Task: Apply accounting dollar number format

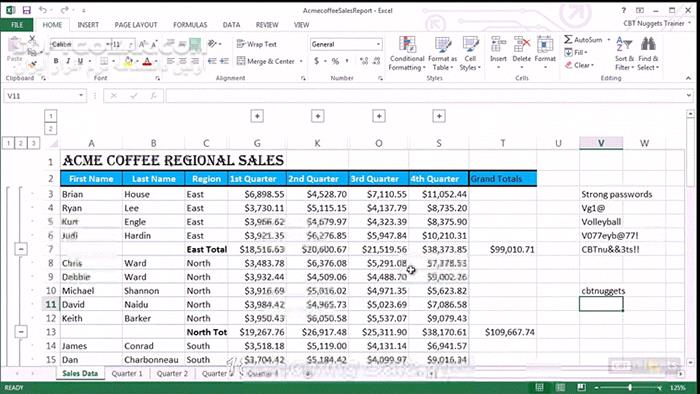Action: click(317, 61)
